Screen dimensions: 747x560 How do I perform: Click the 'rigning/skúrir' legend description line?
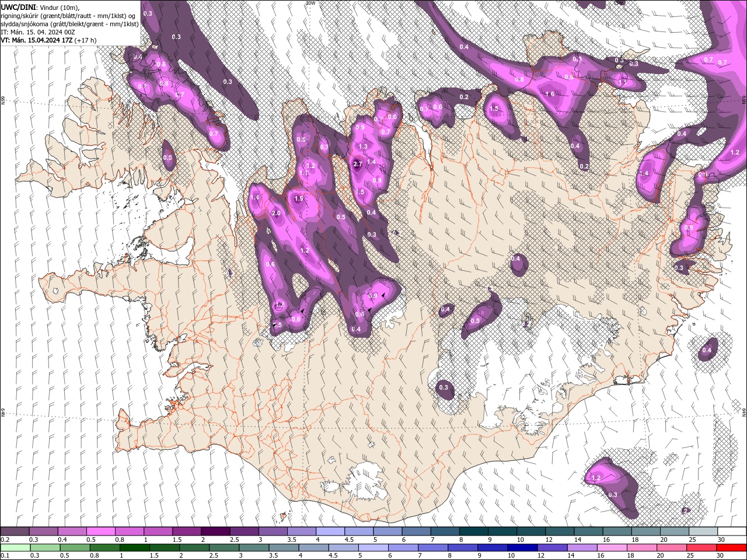click(69, 15)
